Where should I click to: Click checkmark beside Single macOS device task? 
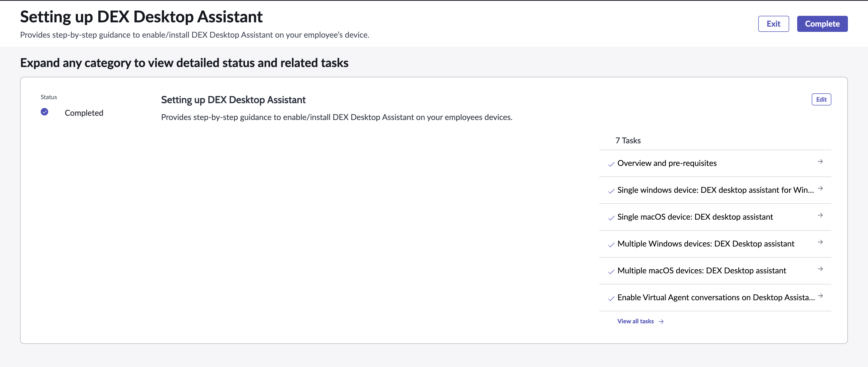611,218
